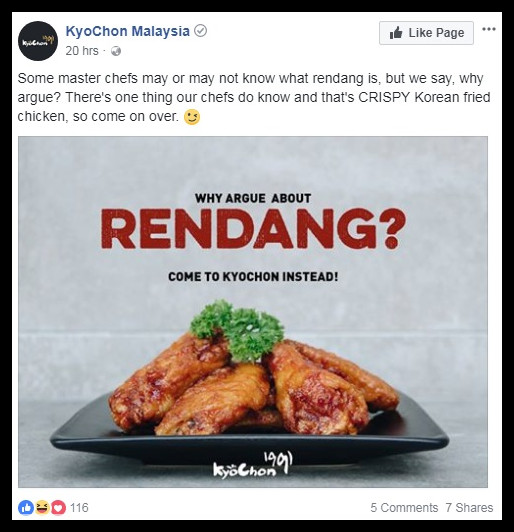Click the red Love heart reaction icon
514x532 pixels.
(x=58, y=508)
